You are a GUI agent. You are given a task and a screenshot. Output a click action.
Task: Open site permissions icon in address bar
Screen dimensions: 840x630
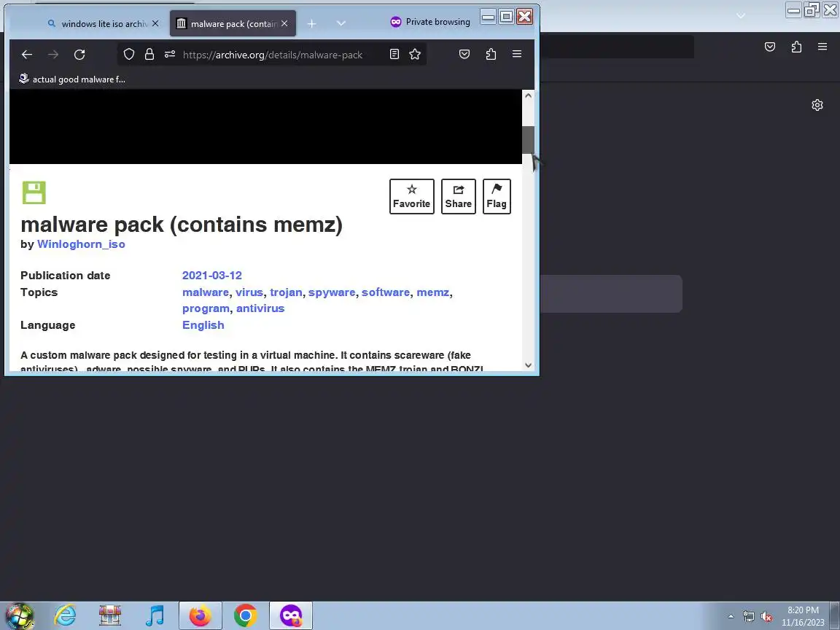(x=170, y=54)
